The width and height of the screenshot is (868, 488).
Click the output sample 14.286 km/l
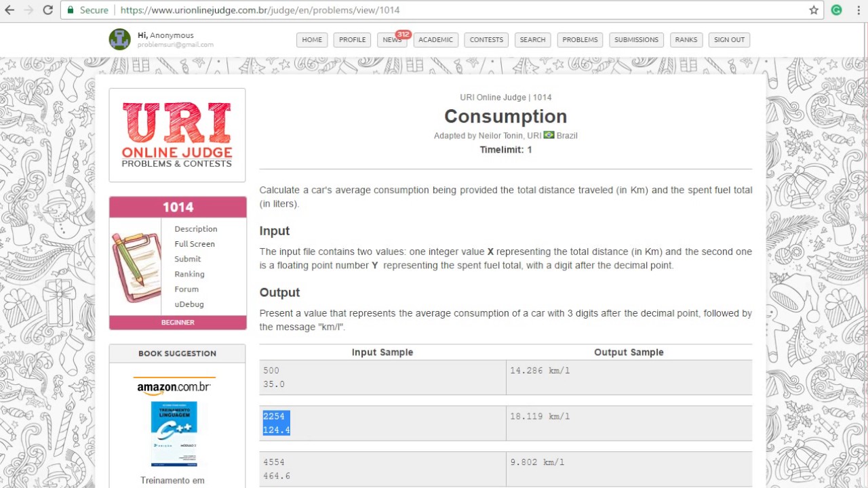[540, 371]
